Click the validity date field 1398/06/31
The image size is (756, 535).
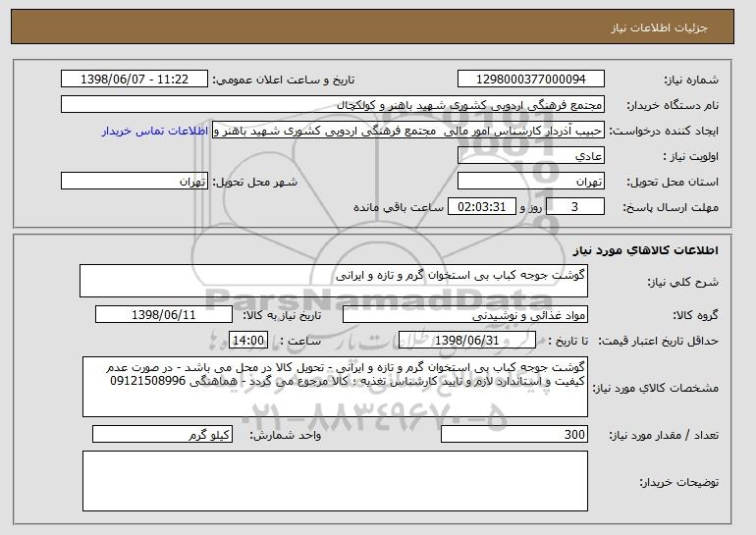click(467, 341)
